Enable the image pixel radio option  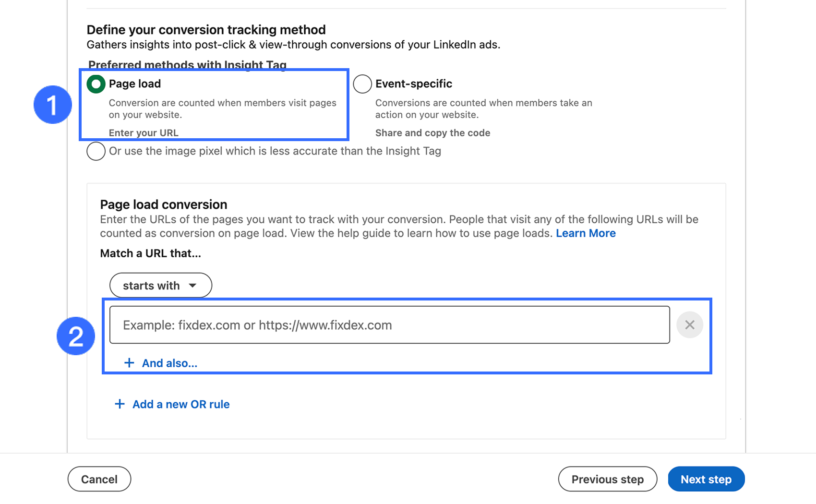[96, 151]
